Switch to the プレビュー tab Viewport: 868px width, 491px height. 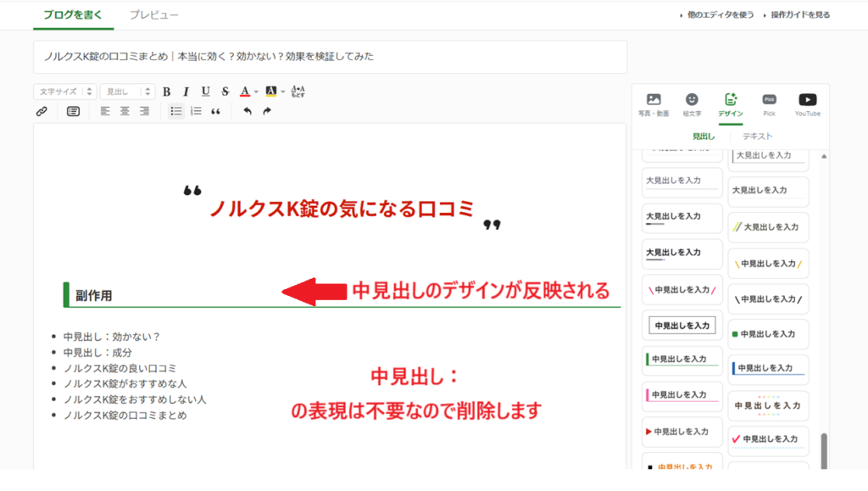[153, 15]
